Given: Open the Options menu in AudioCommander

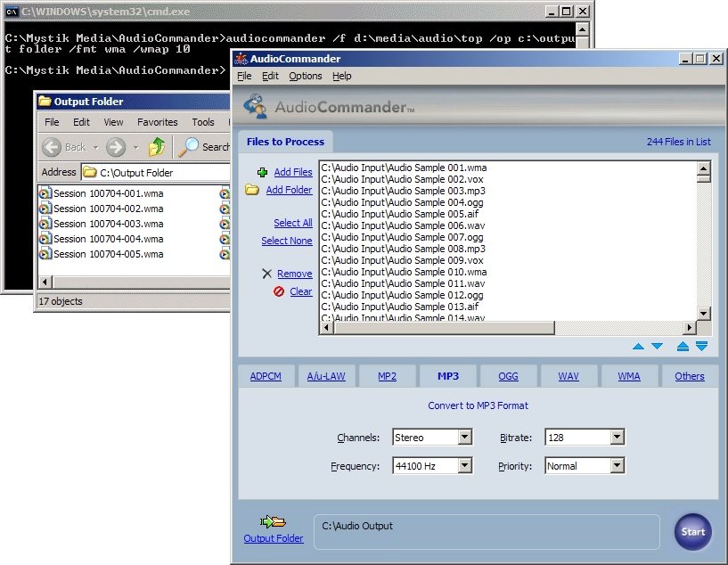Looking at the screenshot, I should tap(306, 77).
